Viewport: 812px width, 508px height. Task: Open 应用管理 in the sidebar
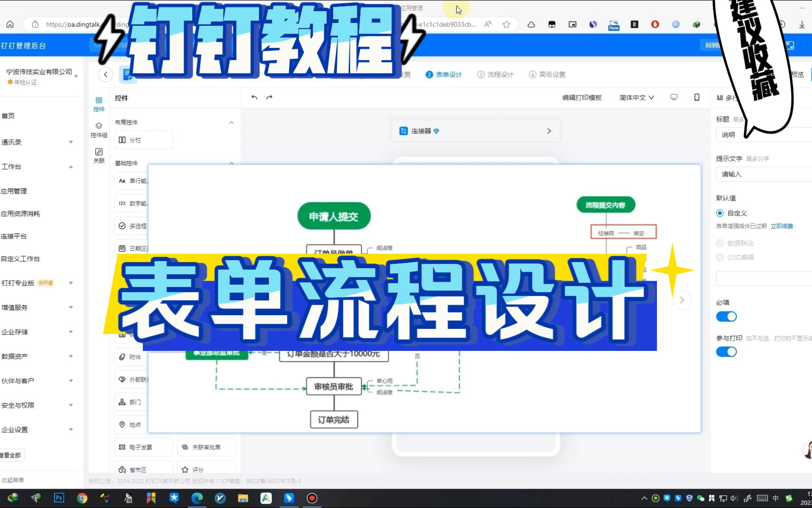click(14, 191)
